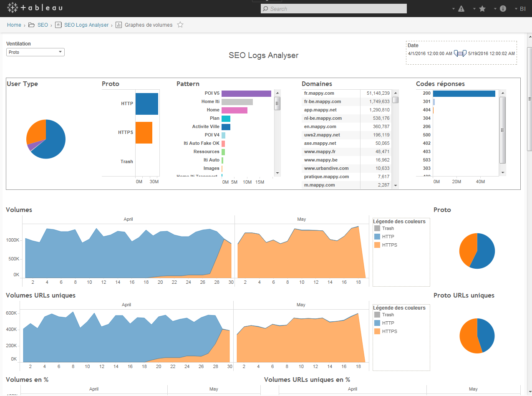Go to Home breadcrumb
The height and width of the screenshot is (396, 532).
coord(14,25)
